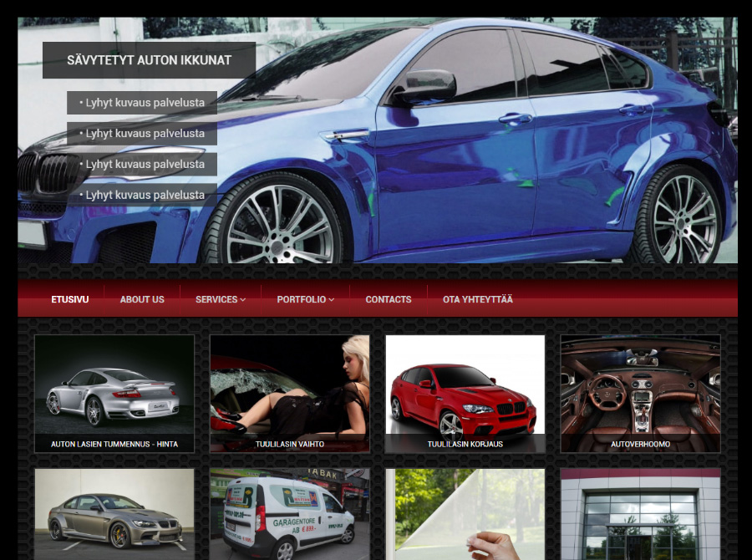Click the Services chevron arrow
Image resolution: width=752 pixels, height=560 pixels.
(x=242, y=300)
